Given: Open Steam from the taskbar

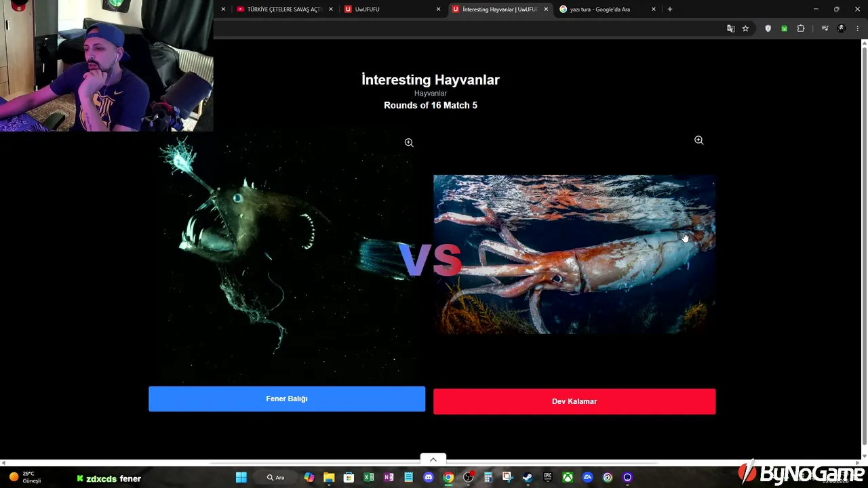Looking at the screenshot, I should coord(528,478).
